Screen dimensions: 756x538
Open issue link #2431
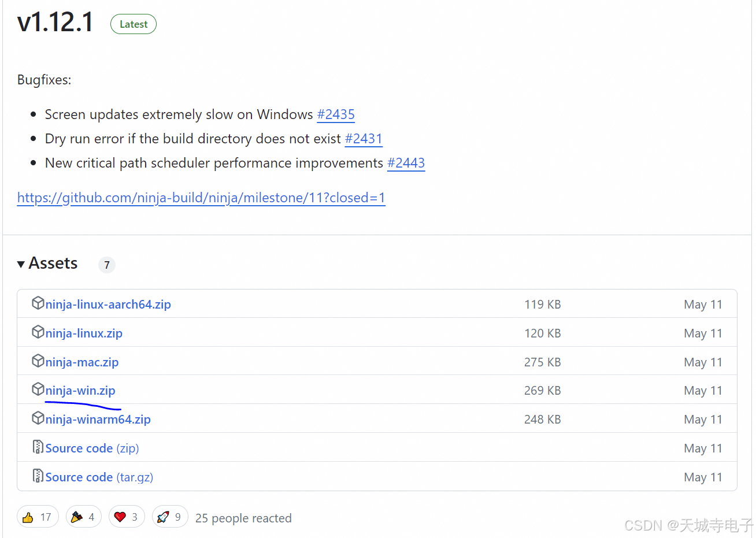pos(364,139)
